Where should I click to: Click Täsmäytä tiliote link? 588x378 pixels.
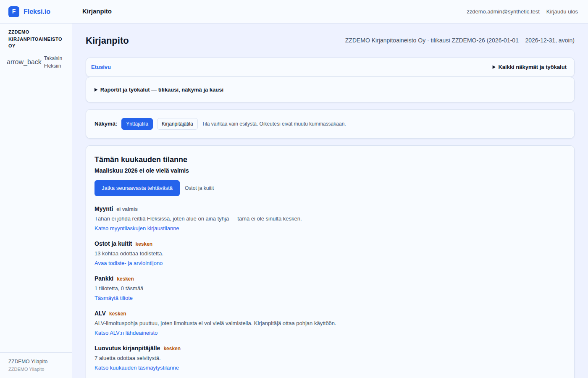(113, 298)
